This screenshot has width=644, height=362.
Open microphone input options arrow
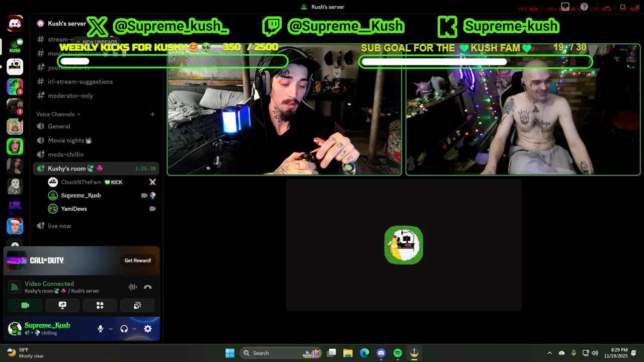(x=111, y=329)
